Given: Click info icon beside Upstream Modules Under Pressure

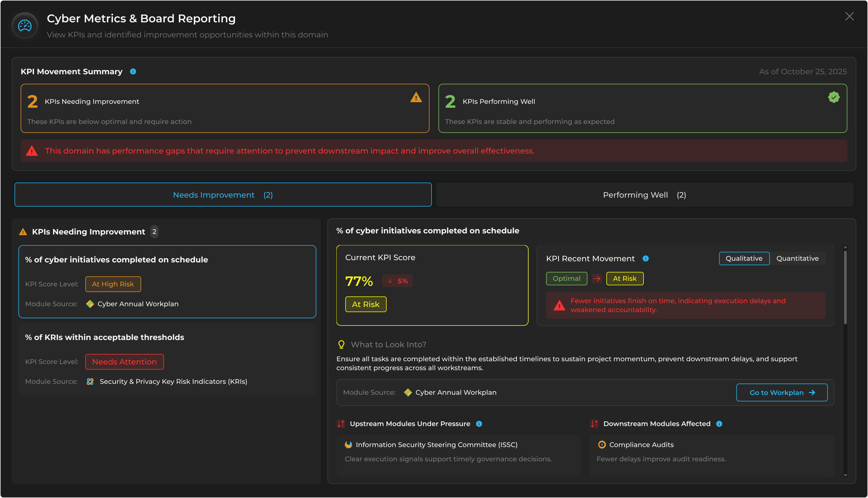Looking at the screenshot, I should (479, 424).
